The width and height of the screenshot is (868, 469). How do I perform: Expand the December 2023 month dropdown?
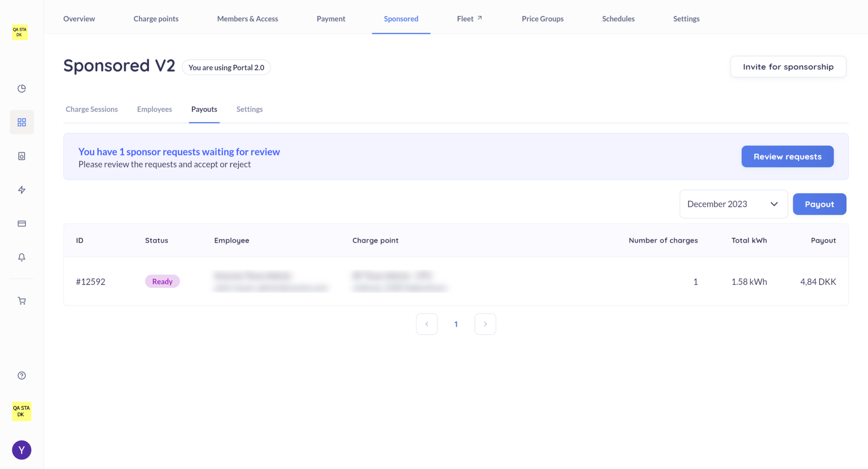(x=733, y=204)
